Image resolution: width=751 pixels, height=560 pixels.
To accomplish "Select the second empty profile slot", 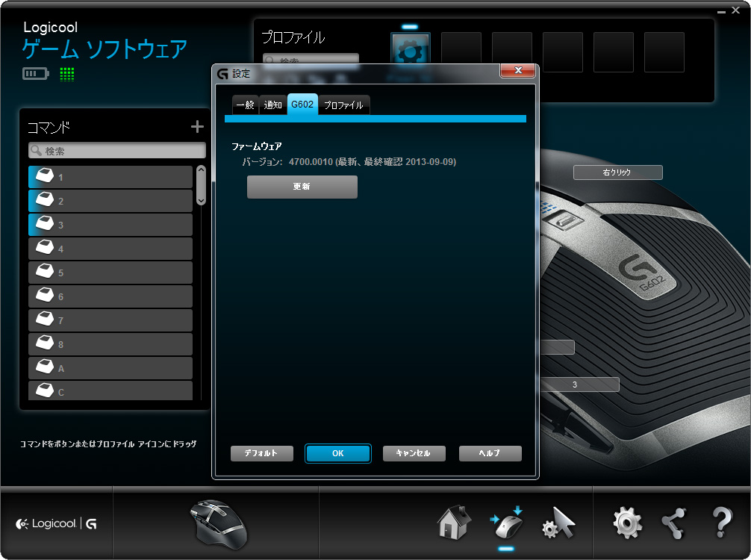I will click(x=512, y=52).
